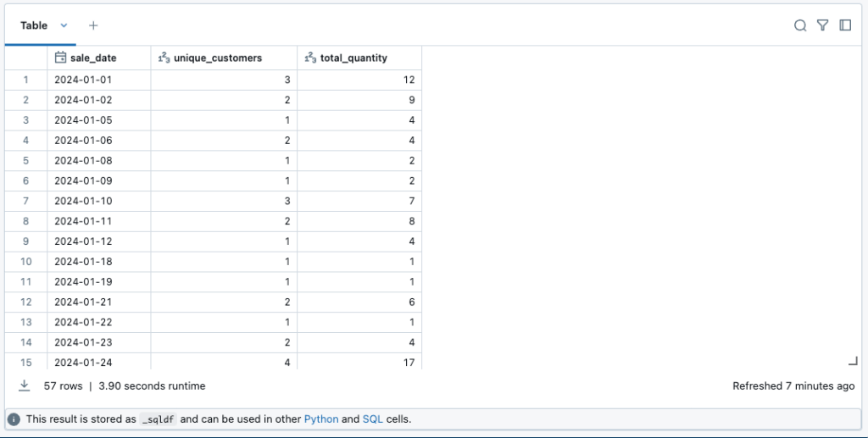868x438 pixels.
Task: Select the unique_customers column header
Action: point(218,58)
